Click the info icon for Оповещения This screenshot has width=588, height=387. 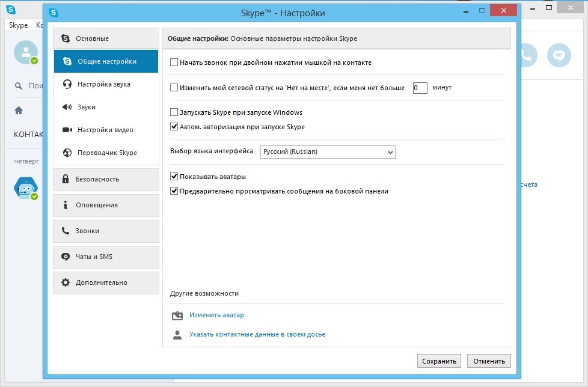pos(66,204)
